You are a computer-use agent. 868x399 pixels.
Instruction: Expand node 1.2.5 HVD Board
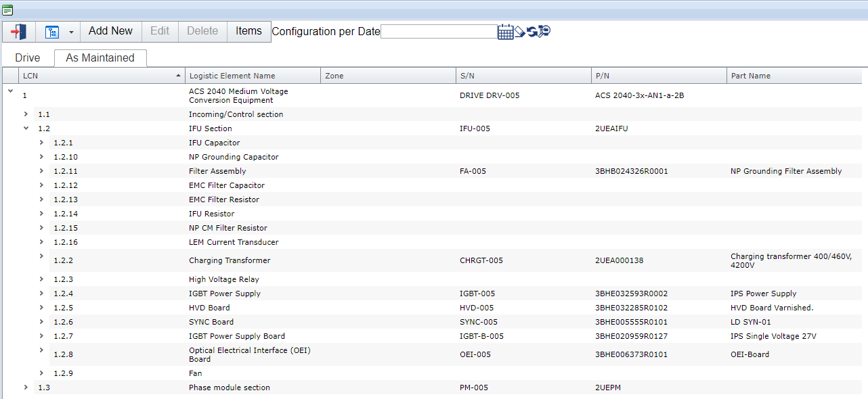pos(41,307)
